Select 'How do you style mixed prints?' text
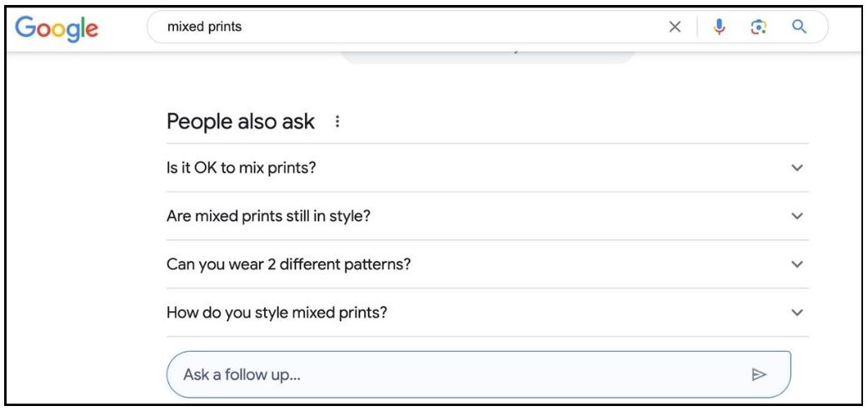868x411 pixels. tap(277, 313)
